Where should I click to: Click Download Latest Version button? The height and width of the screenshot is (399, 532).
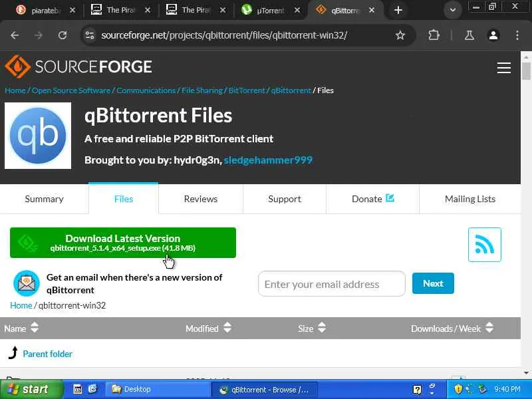coord(123,243)
